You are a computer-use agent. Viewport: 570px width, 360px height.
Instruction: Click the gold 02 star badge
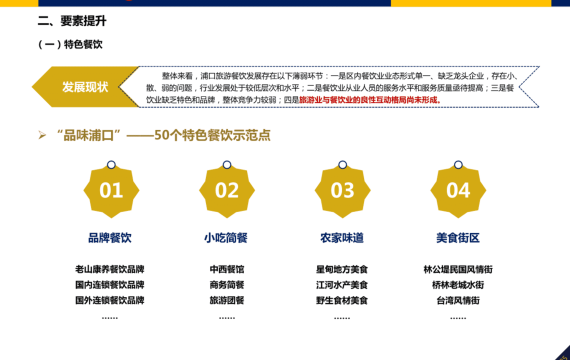[x=227, y=191]
